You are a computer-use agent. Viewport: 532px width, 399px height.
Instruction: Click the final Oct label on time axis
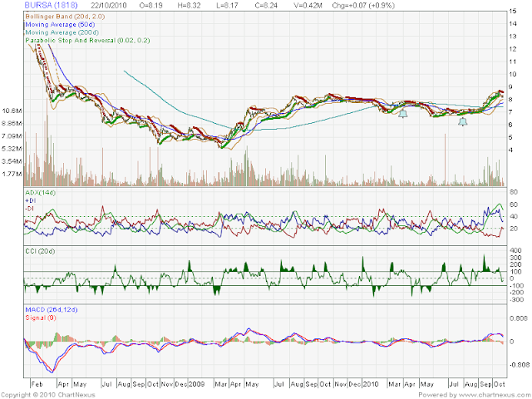point(499,384)
